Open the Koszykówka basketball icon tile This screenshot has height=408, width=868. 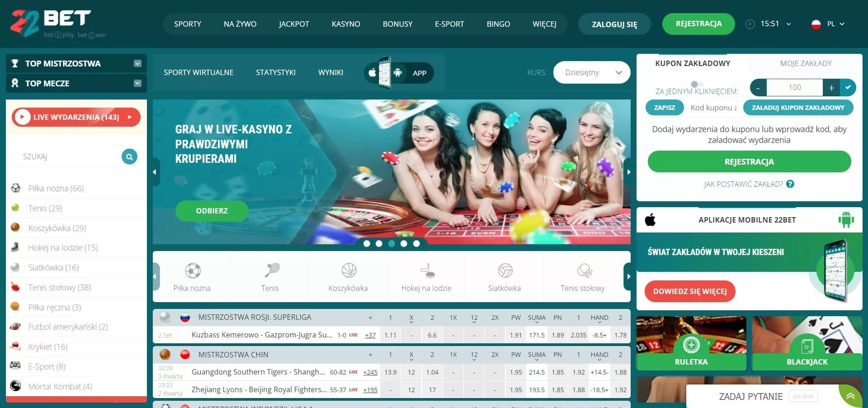pyautogui.click(x=348, y=271)
